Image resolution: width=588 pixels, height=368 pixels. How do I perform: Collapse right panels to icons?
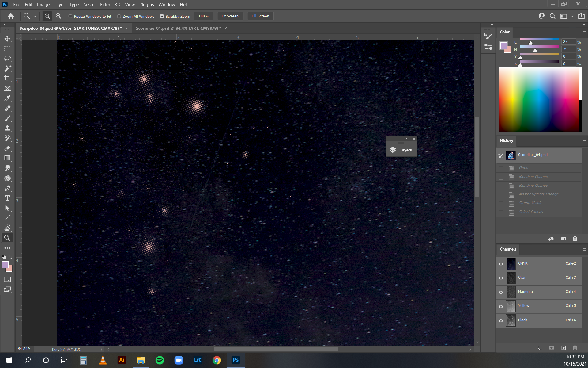click(584, 25)
